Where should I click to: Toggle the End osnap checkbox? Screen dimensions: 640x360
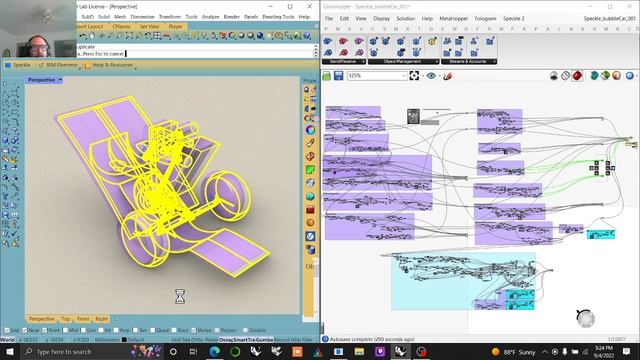(x=7, y=330)
